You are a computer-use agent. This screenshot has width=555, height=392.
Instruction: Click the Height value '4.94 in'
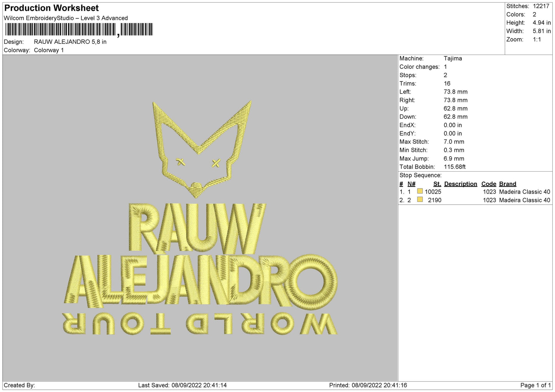(x=542, y=23)
